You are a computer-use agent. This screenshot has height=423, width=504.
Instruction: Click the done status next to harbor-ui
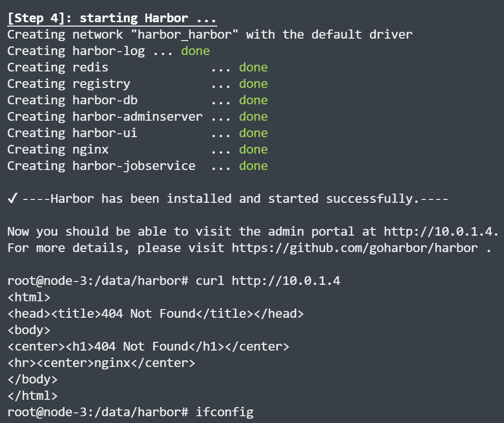pos(253,133)
